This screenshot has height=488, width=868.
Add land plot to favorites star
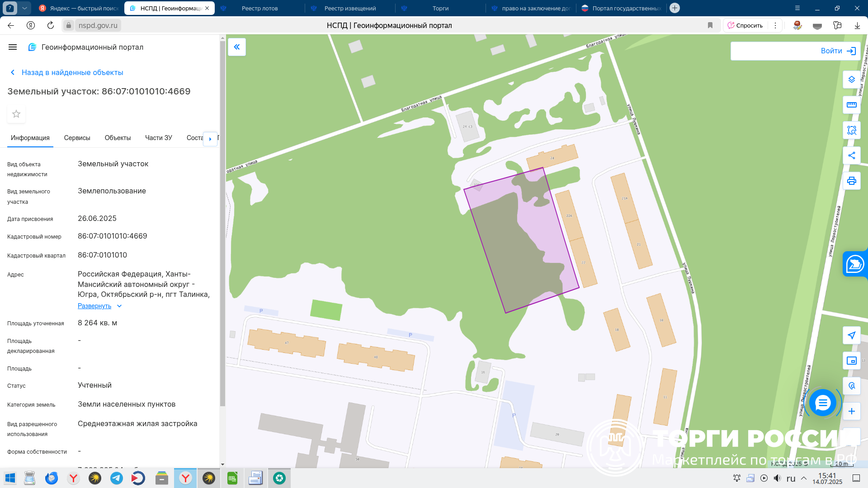pyautogui.click(x=16, y=114)
